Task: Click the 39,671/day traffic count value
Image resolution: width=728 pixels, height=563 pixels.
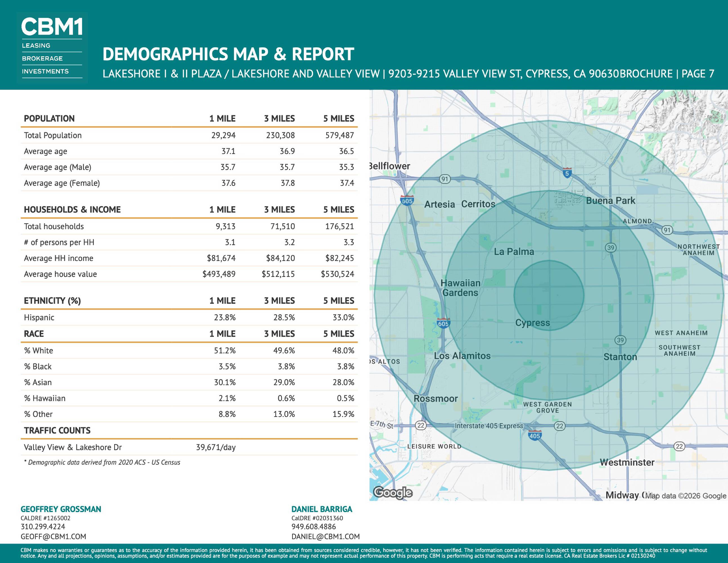Action: [x=216, y=447]
